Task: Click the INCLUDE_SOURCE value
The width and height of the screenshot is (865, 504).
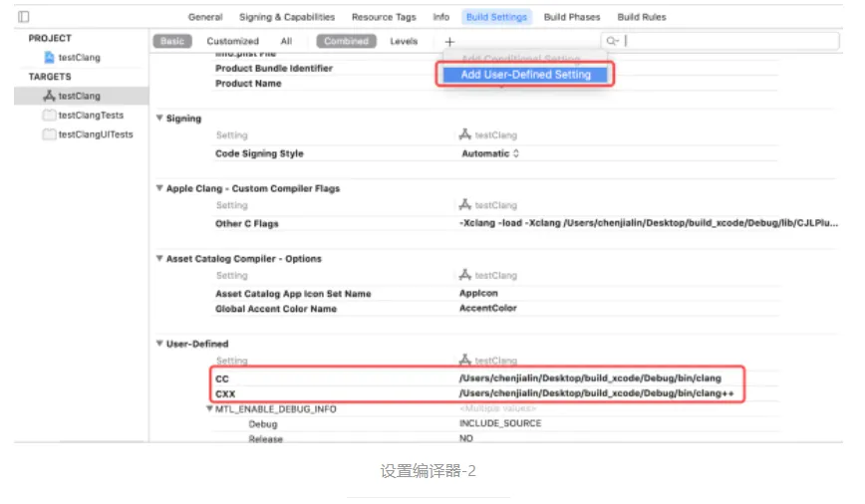Action: point(500,423)
